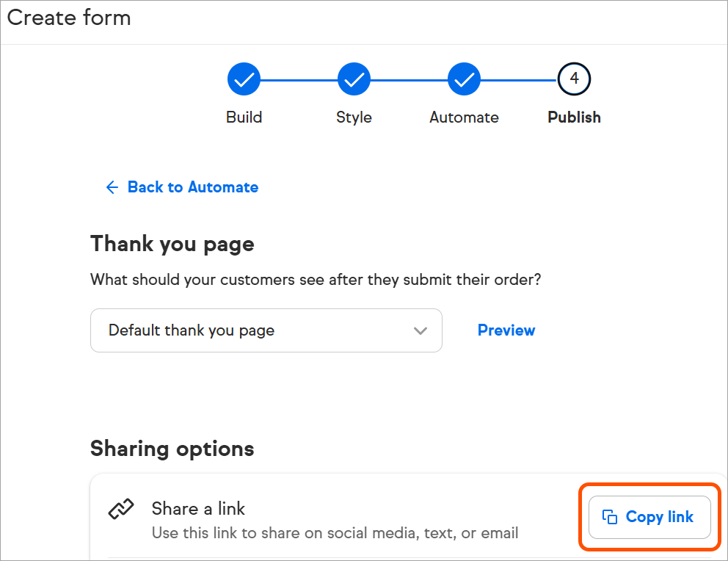Click the Style step label
Image resolution: width=728 pixels, height=561 pixels.
[354, 117]
